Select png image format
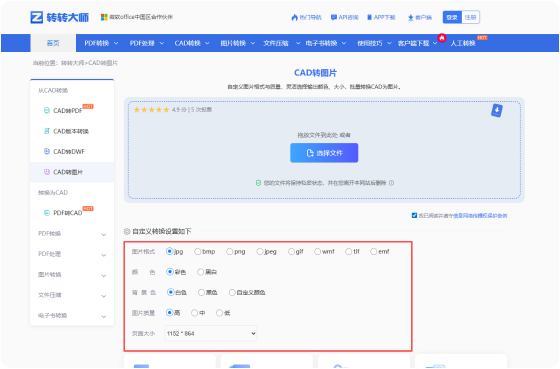 [x=229, y=251]
